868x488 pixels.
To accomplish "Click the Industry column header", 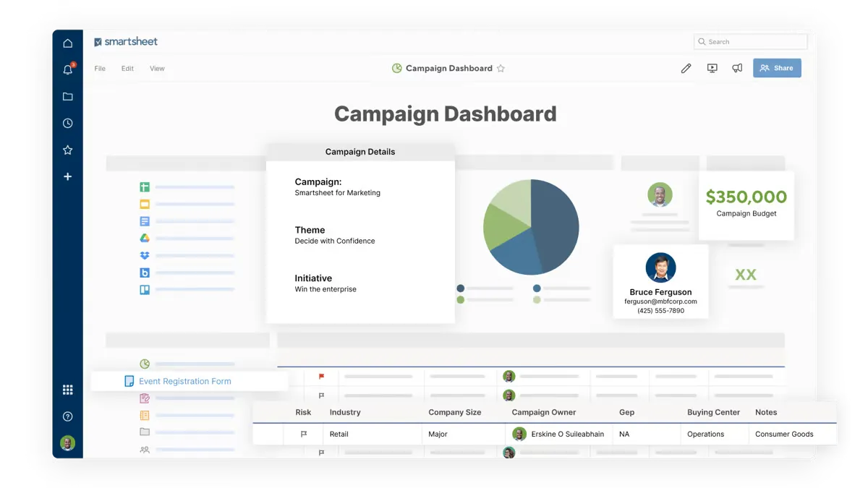I will (x=345, y=412).
